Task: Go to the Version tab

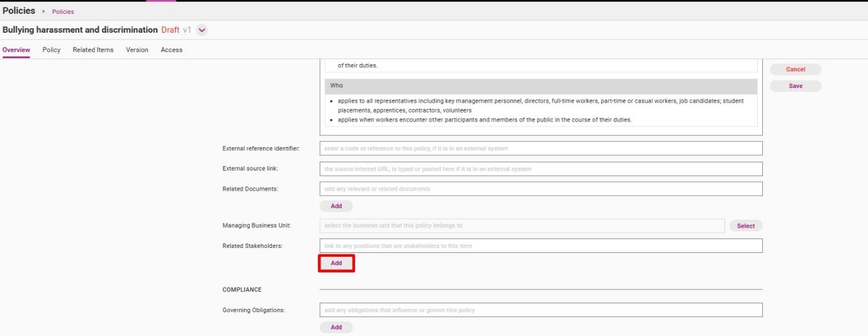Action: tap(137, 50)
